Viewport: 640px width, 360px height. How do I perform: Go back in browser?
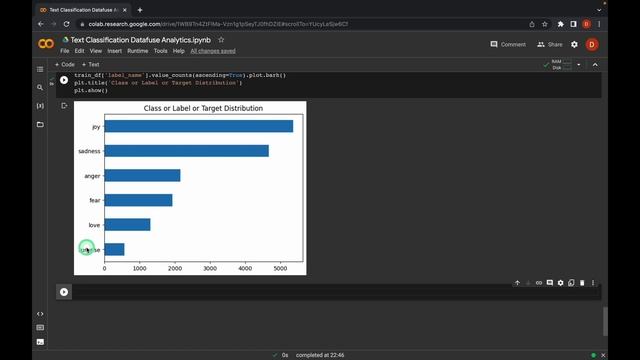(41, 24)
